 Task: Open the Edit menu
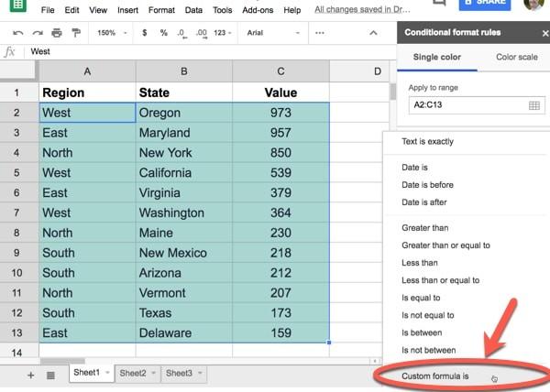click(x=71, y=10)
